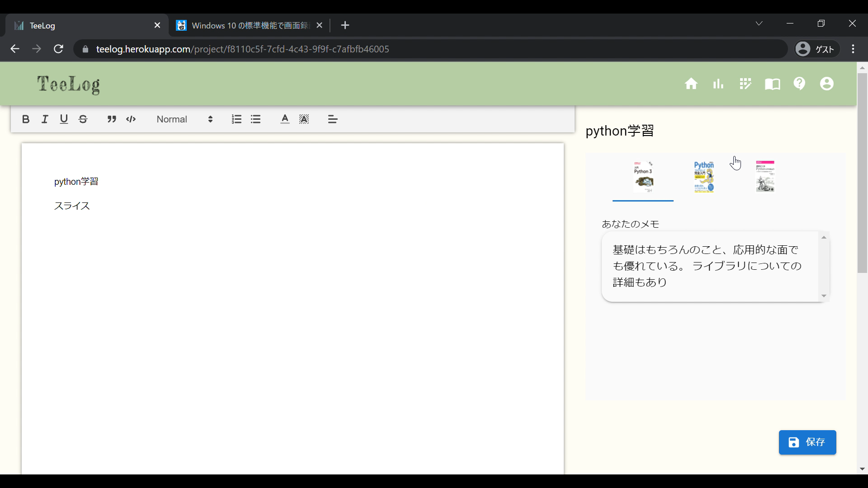Select the Python 3 book cover tab
The image size is (868, 488).
click(x=643, y=177)
